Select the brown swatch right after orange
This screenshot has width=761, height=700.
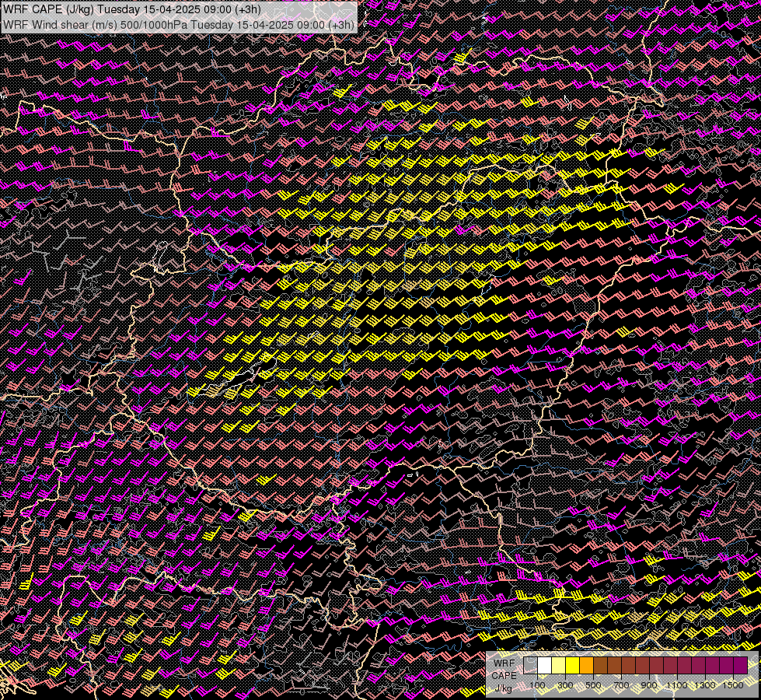(600, 665)
